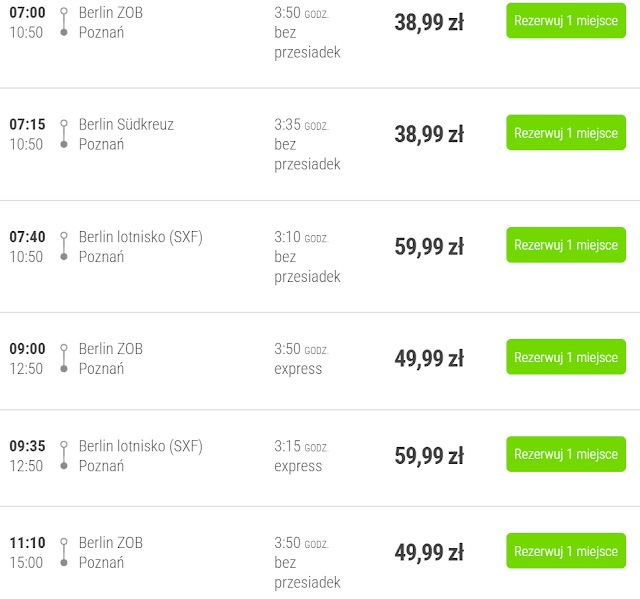Click route icon for 11:10 departure
This screenshot has width=640, height=599.
[64, 552]
